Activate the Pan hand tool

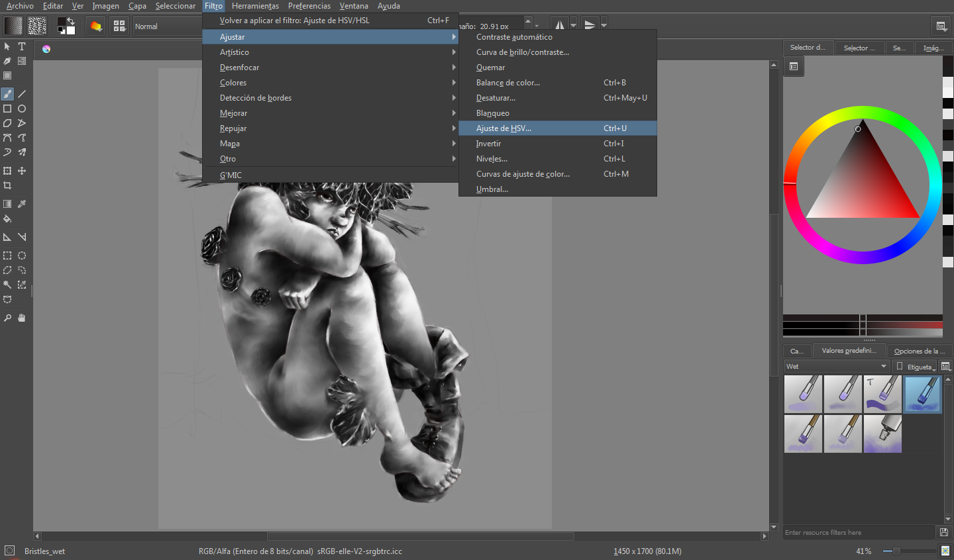point(22,318)
